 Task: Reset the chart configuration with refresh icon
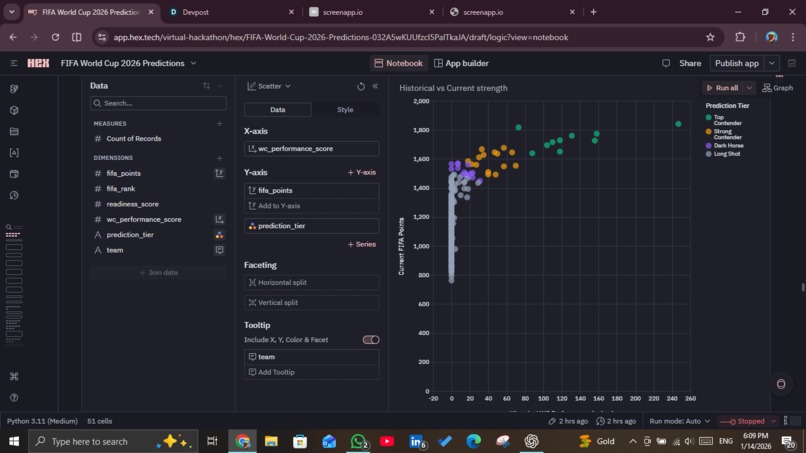click(x=361, y=86)
